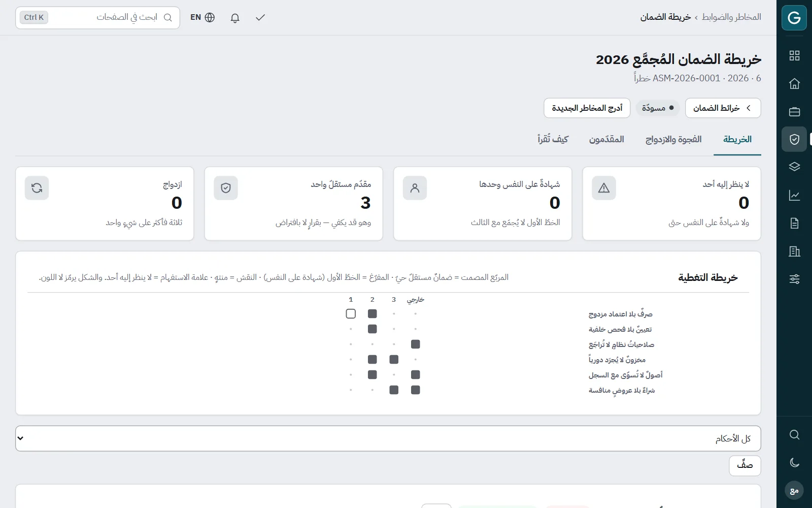
Task: Click the خريطة التغطية heading
Action: [x=708, y=277]
